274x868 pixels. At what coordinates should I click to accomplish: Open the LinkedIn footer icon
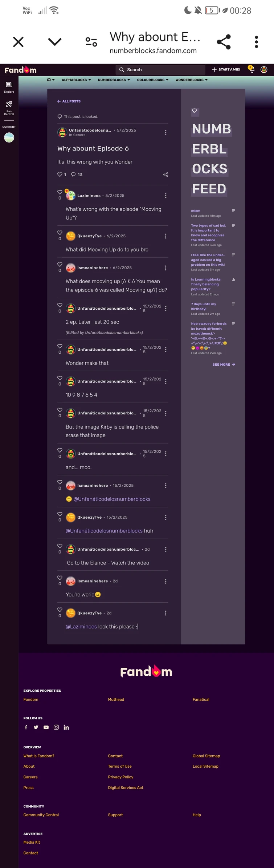pos(66,727)
